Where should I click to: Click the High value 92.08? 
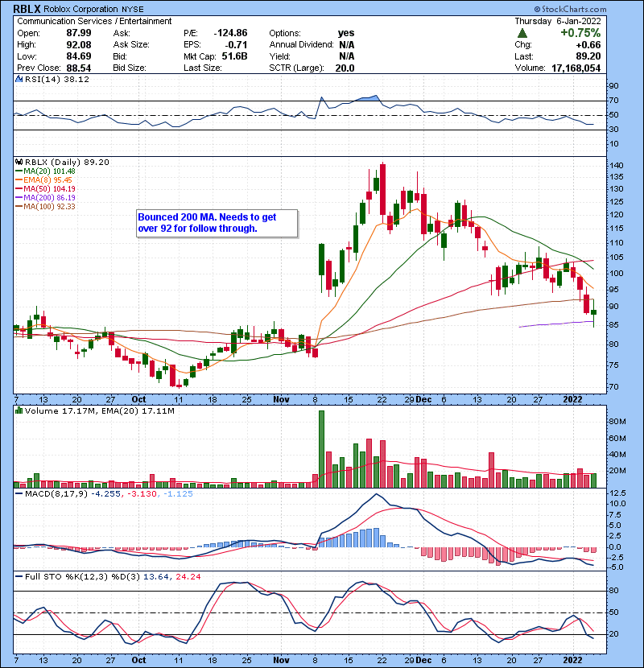tap(79, 45)
